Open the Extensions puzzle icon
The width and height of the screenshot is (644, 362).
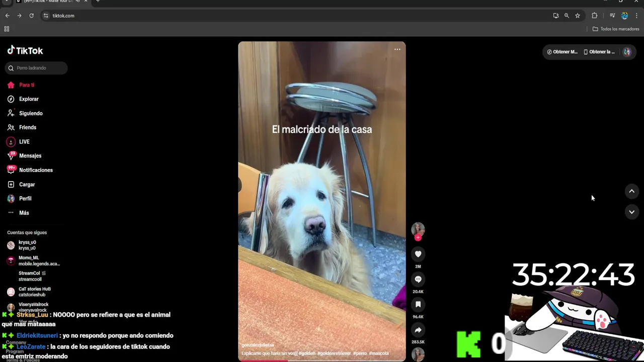594,16
